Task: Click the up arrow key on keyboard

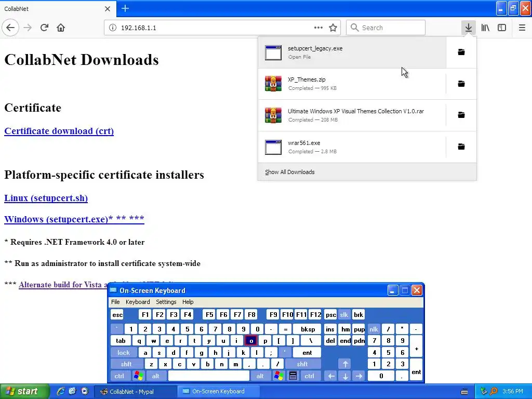Action: 345,364
